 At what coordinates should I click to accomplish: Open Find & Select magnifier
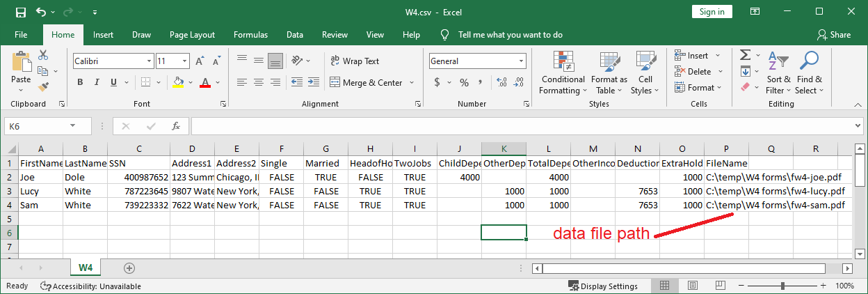coord(809,73)
